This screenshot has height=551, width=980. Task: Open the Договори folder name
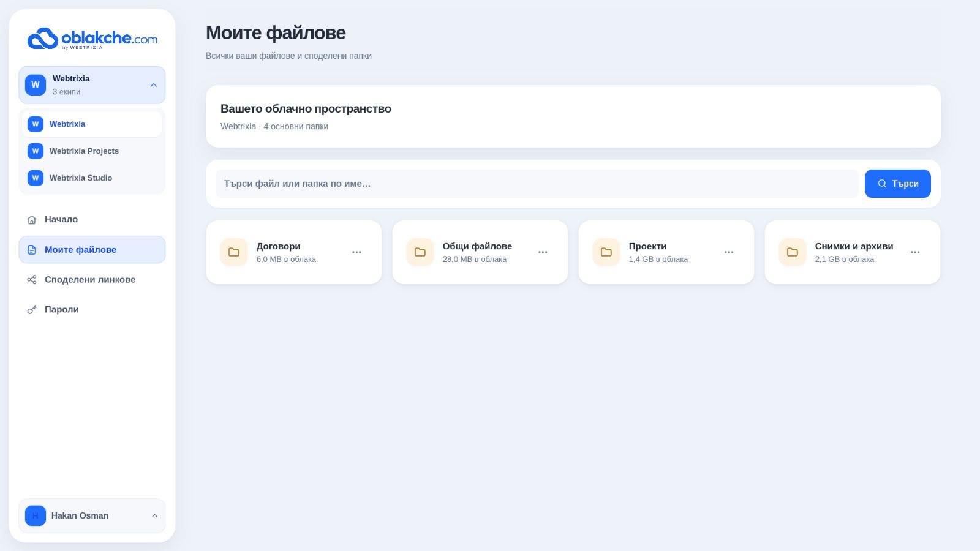click(279, 246)
